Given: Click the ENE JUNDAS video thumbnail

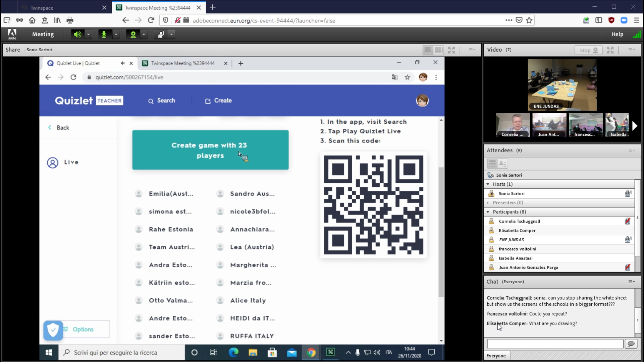Looking at the screenshot, I should pyautogui.click(x=562, y=85).
